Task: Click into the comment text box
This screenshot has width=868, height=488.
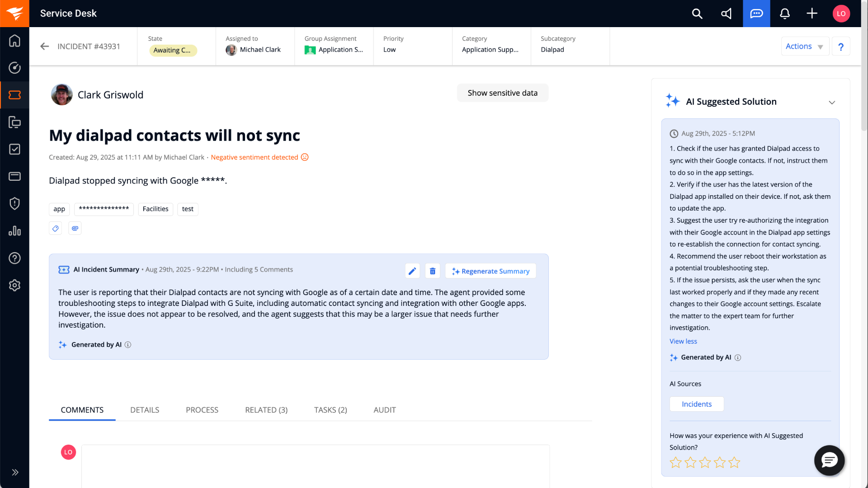Action: pos(316,466)
